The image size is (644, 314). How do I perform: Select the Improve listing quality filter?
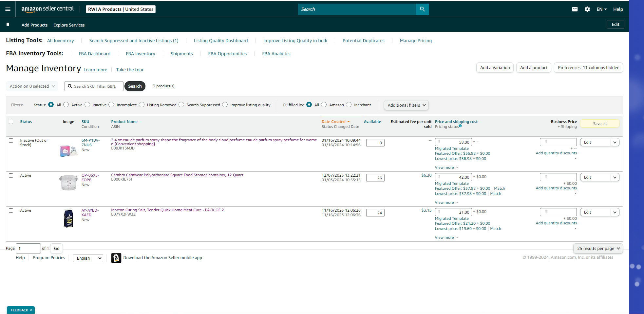coord(225,105)
